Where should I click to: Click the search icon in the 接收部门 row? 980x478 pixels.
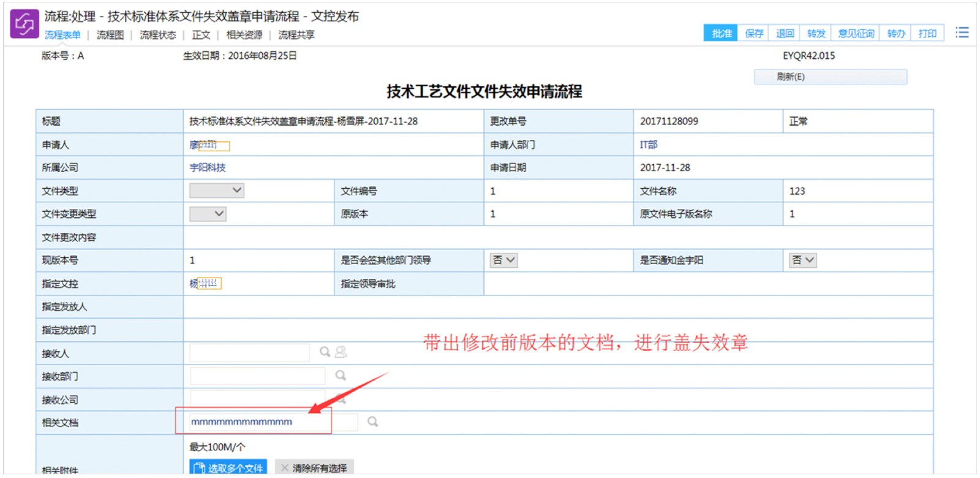(x=341, y=375)
